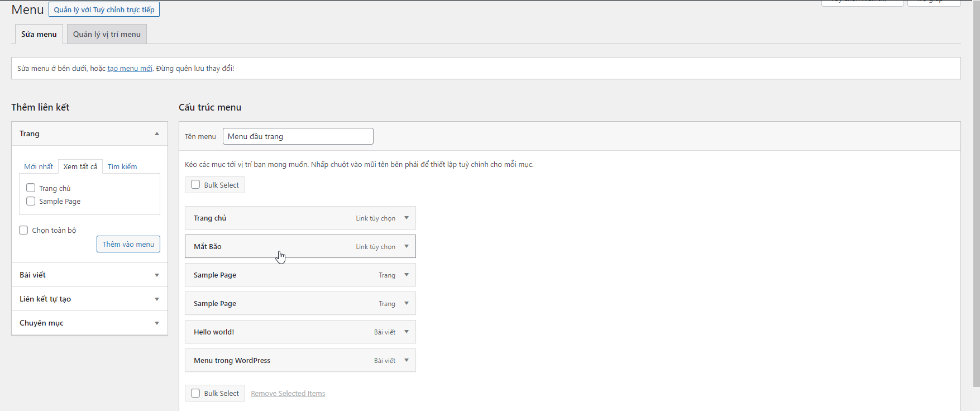Viewport: 980px width, 411px height.
Task: Expand the Mắt Bão menu item arrow
Action: pos(407,246)
